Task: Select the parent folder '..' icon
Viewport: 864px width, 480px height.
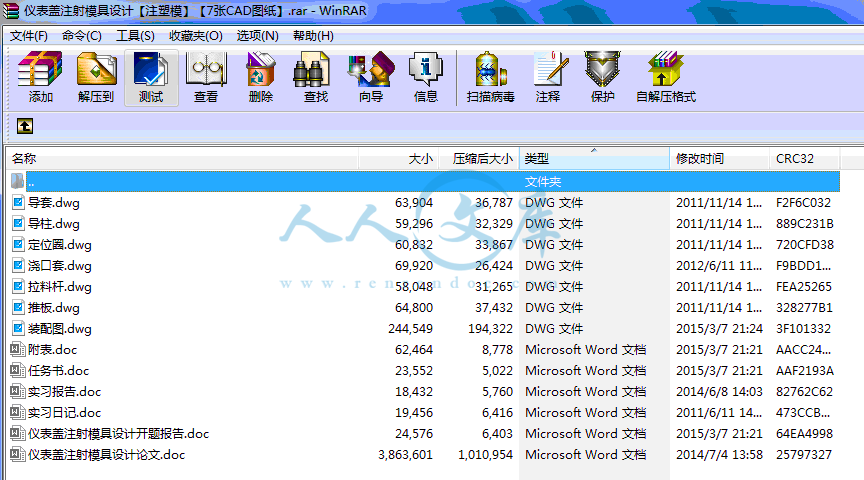Action: tap(17, 181)
